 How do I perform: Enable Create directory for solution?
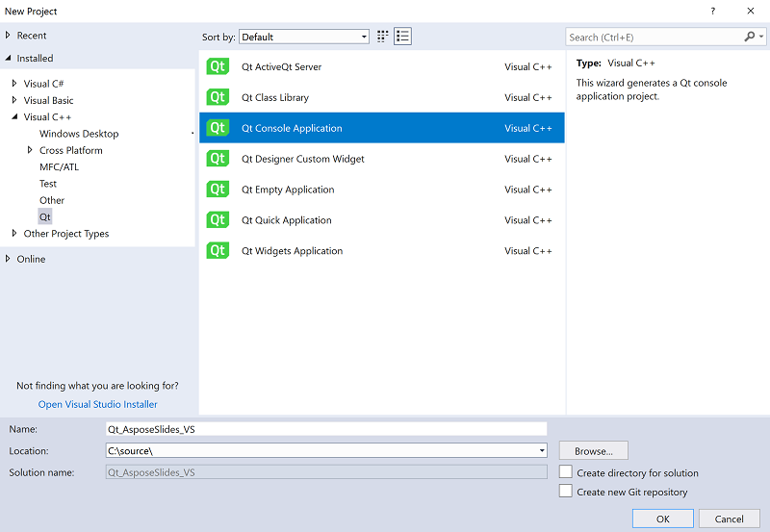point(566,472)
